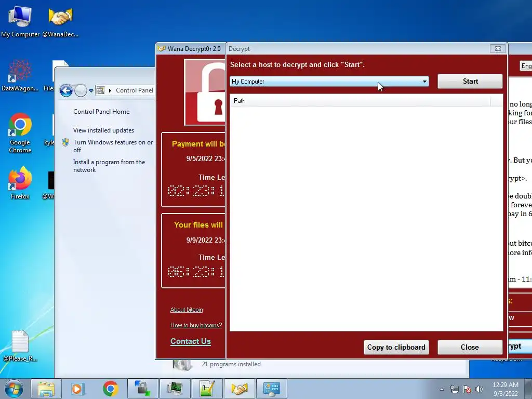Open Control Panel Home link

pyautogui.click(x=101, y=112)
